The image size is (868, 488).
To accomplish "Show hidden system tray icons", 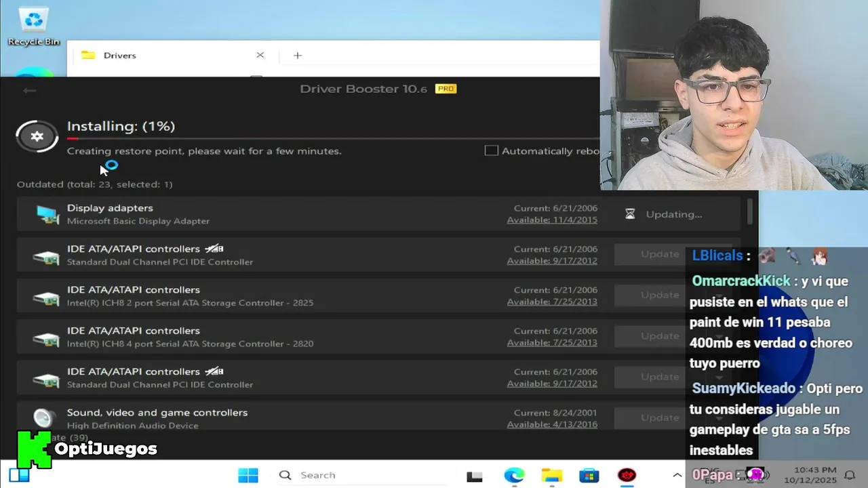I will tap(677, 475).
